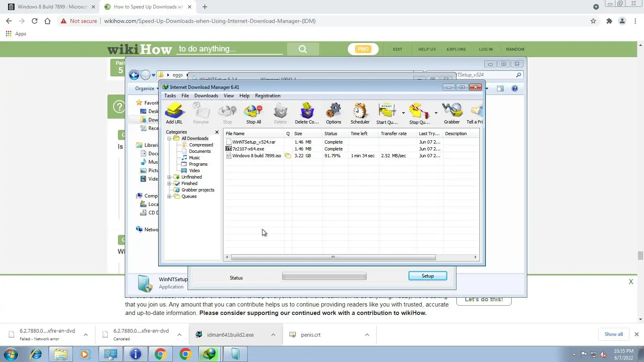The width and height of the screenshot is (644, 362).
Task: Select the '7z2107-x64.exe' file row
Action: pos(351,149)
